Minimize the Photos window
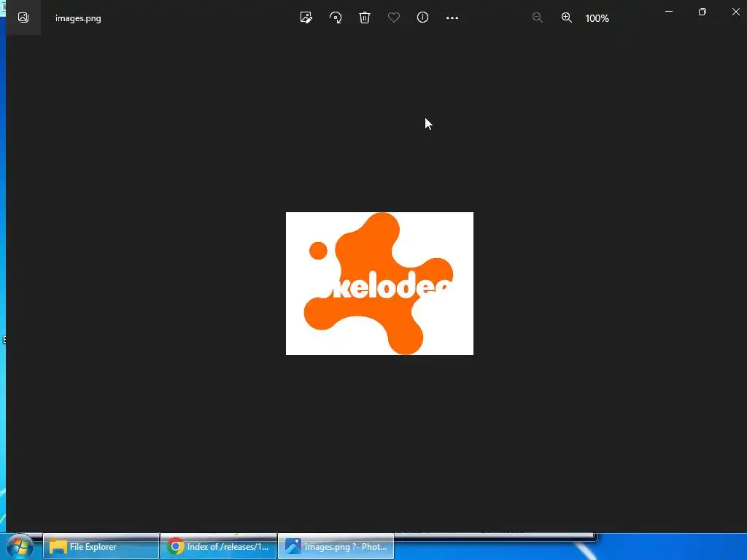 [669, 12]
